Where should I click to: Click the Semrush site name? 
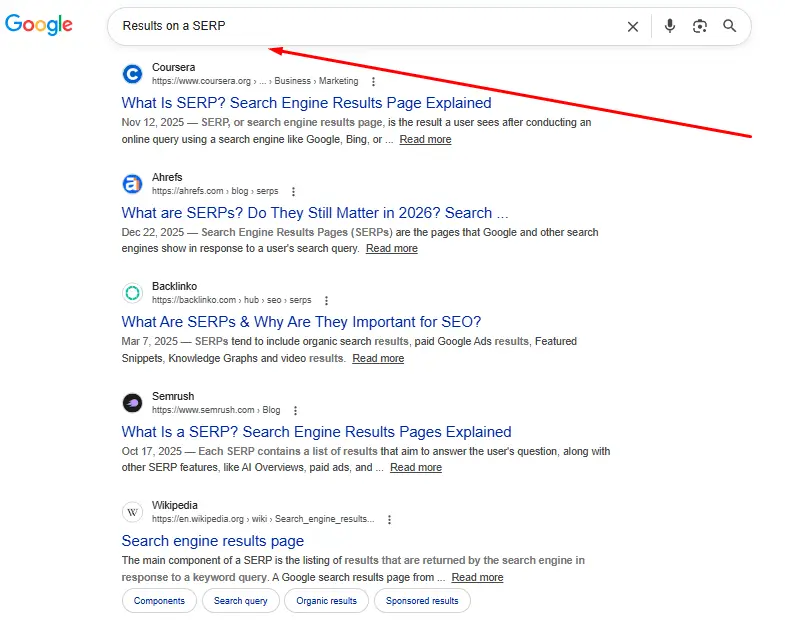pos(173,396)
